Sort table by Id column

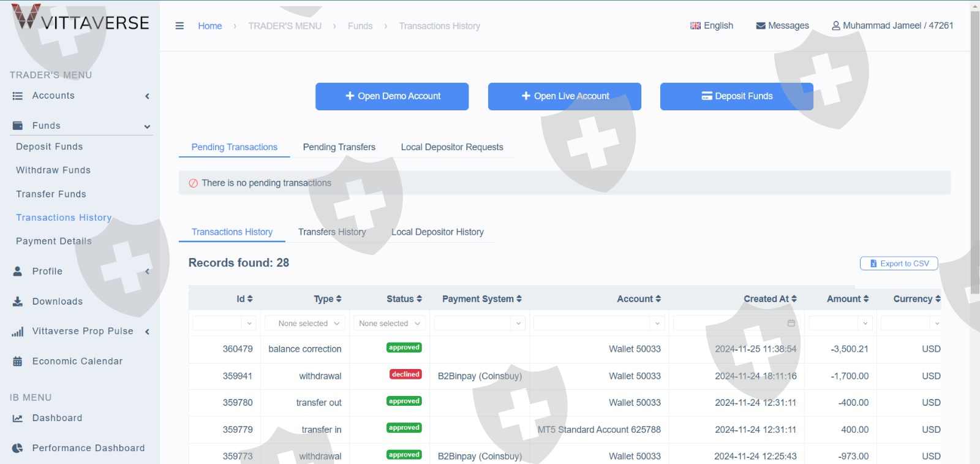(244, 299)
